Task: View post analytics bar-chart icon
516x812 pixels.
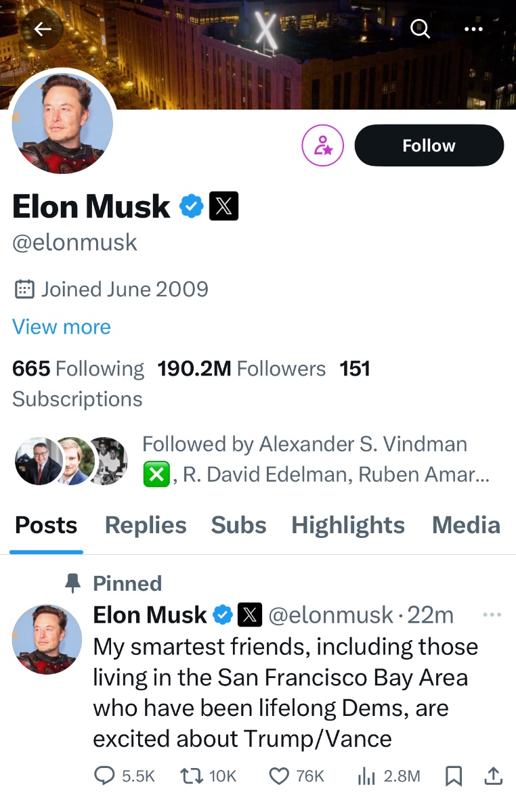Action: coord(366,776)
